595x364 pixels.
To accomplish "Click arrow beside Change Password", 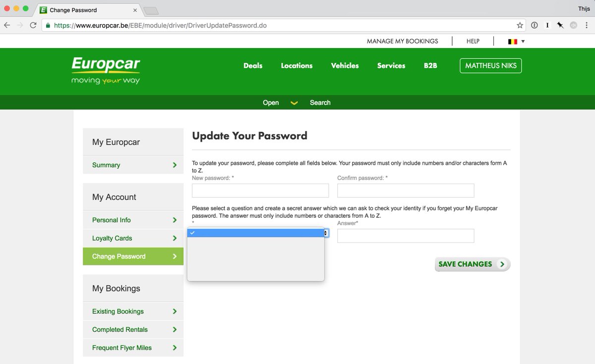I will 175,256.
